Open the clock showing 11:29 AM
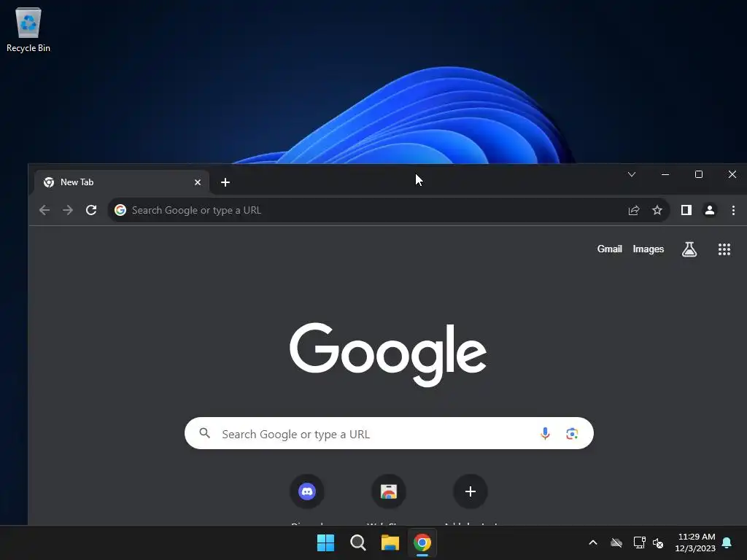The height and width of the screenshot is (560, 747). [695, 542]
